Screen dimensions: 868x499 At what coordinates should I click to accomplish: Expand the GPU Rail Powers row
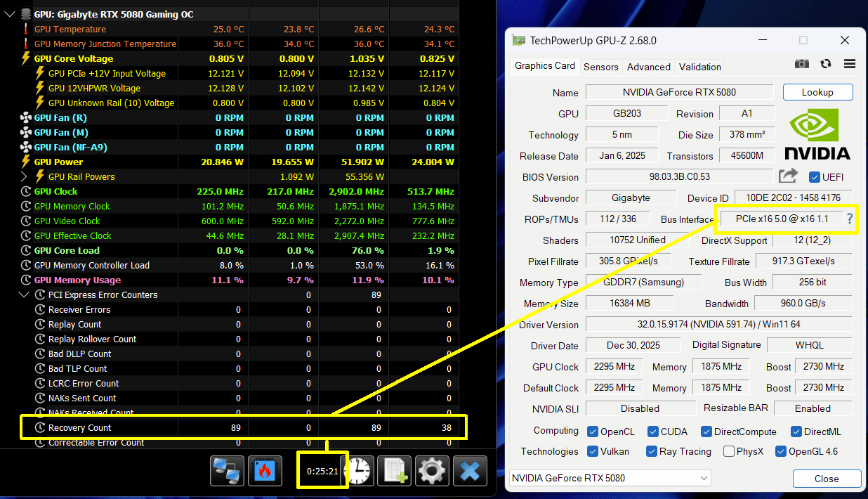(25, 176)
